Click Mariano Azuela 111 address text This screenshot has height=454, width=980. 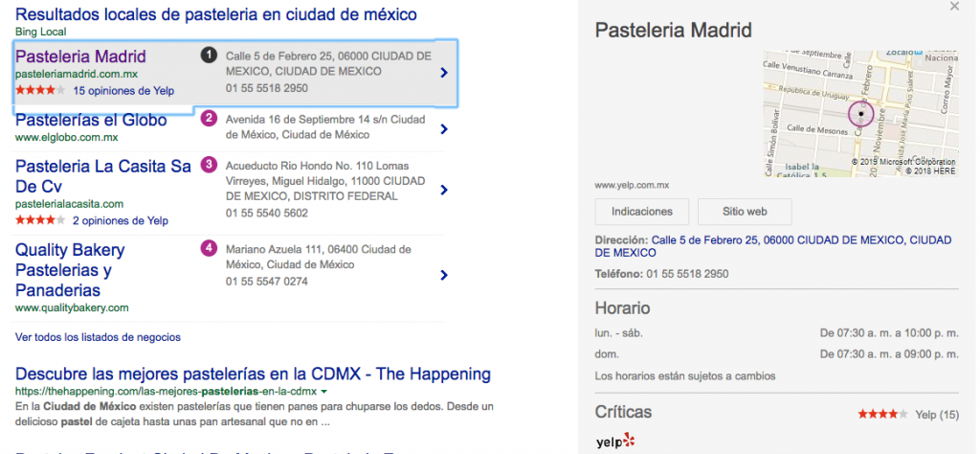coord(319,257)
